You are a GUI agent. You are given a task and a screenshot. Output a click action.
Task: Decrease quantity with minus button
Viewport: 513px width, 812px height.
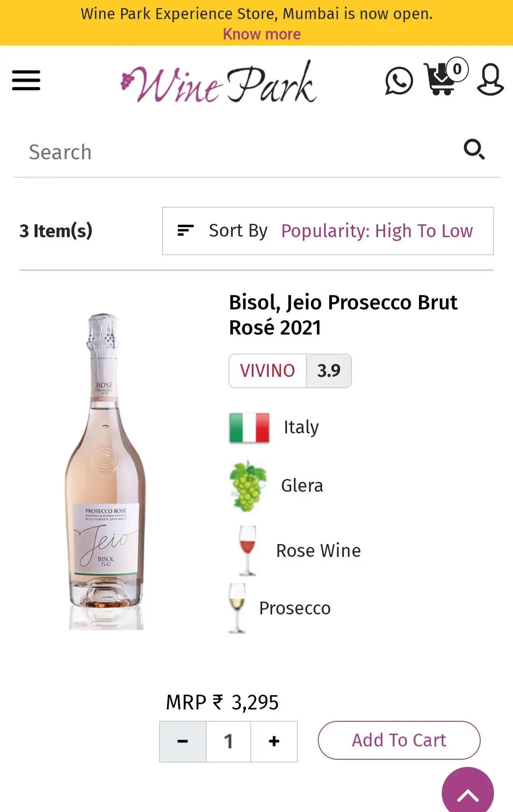(x=183, y=741)
